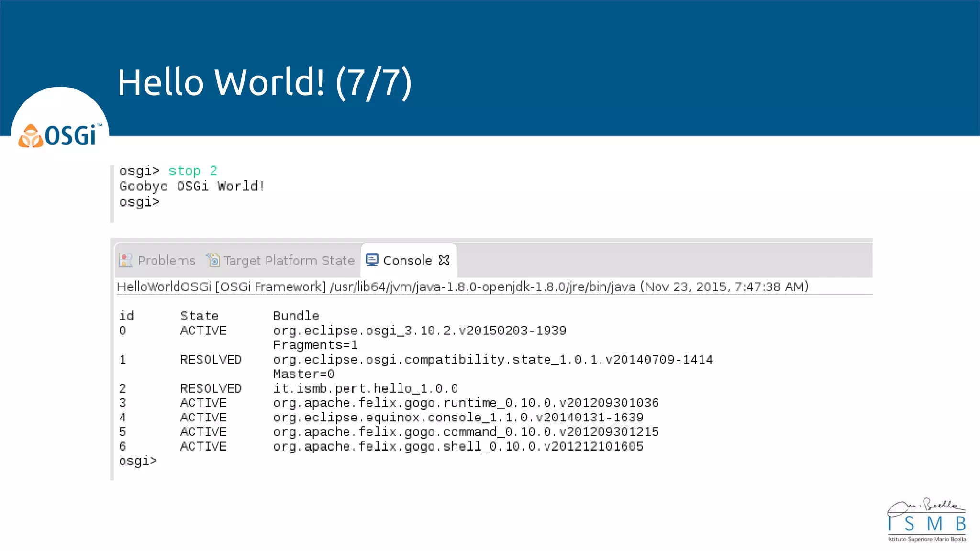Click the 'State' column header
Screen dimensions: 980x551
199,316
